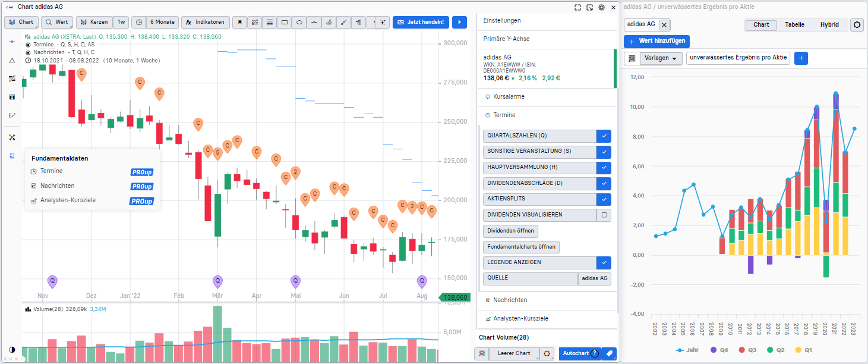
Task: Select the horizontal line with point tool
Action: click(314, 22)
